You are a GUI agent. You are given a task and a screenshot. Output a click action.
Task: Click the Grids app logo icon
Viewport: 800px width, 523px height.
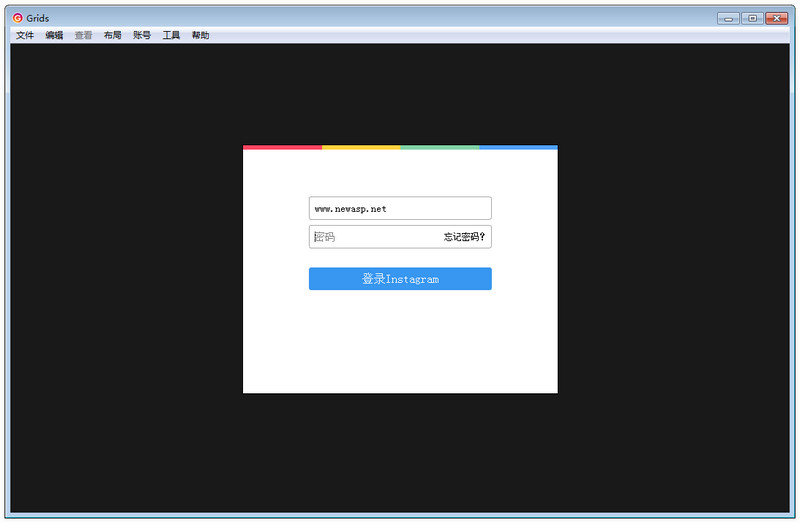tap(17, 18)
